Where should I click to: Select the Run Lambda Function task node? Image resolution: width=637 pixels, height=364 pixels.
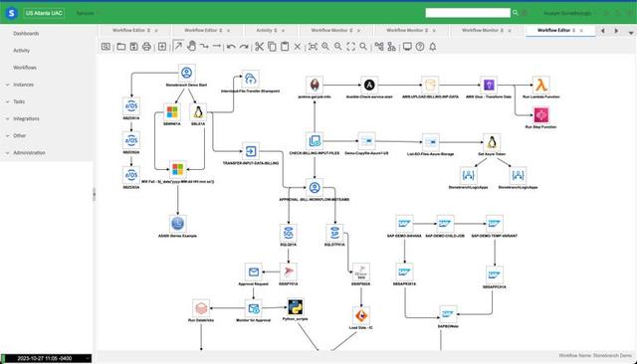(x=540, y=88)
